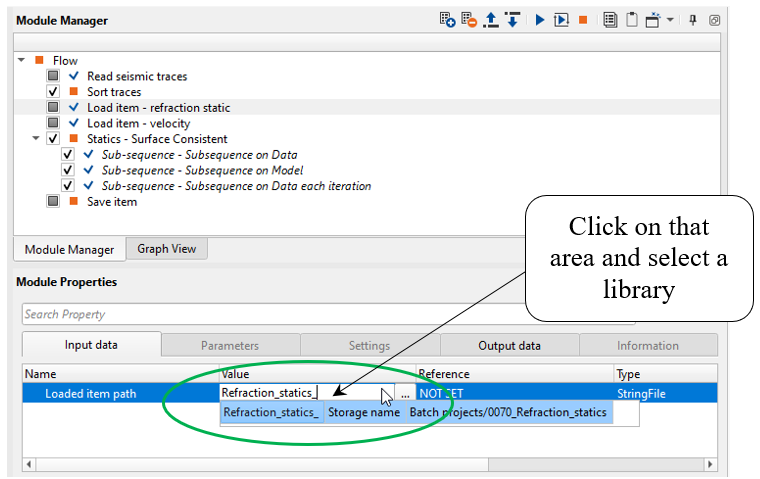Move module up with the up arrow icon
Image resolution: width=760 pixels, height=479 pixels.
tap(491, 20)
